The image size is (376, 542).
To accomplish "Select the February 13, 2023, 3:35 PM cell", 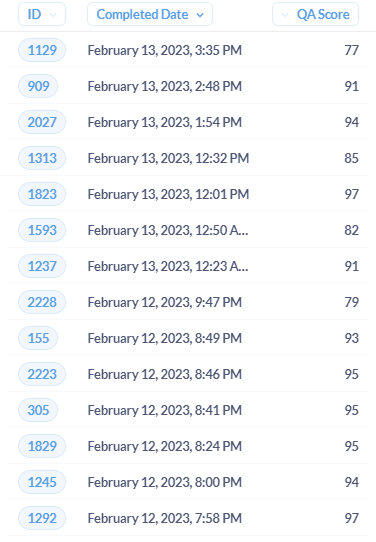I will point(164,50).
